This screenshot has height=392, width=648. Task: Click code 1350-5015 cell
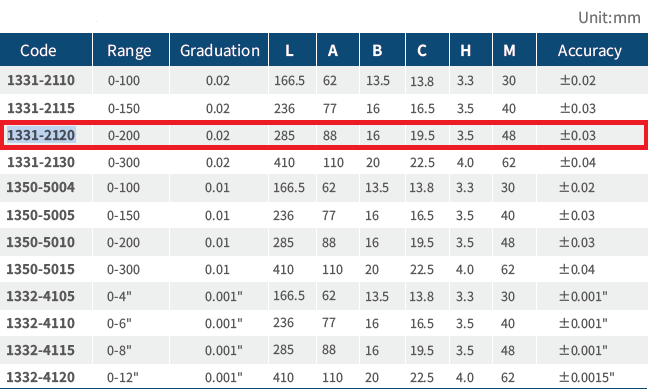(40, 269)
